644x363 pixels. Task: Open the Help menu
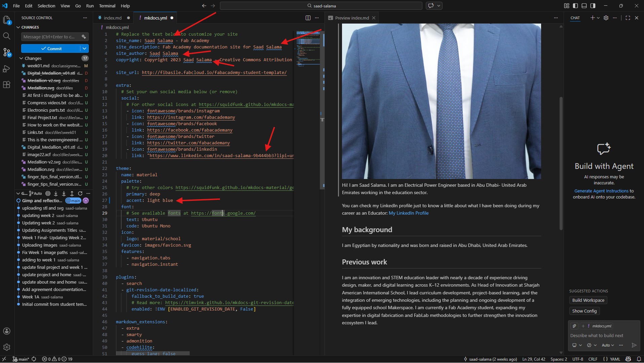125,6
